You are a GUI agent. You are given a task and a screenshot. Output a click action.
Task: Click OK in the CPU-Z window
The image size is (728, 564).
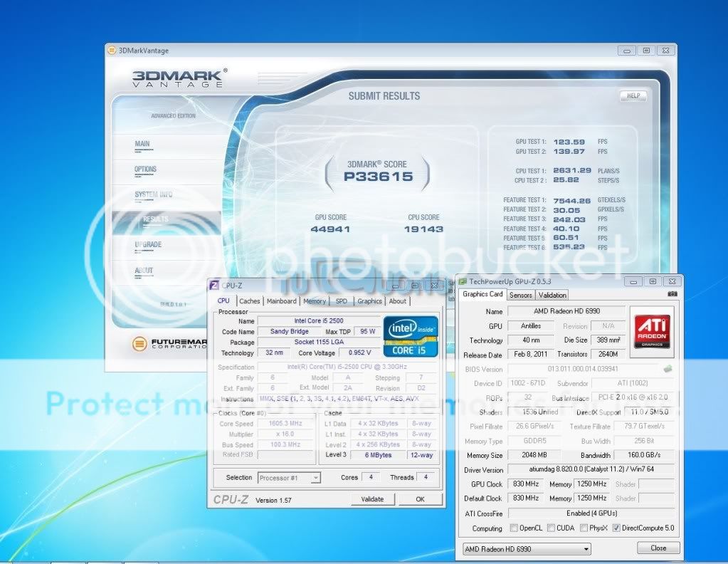click(x=420, y=499)
